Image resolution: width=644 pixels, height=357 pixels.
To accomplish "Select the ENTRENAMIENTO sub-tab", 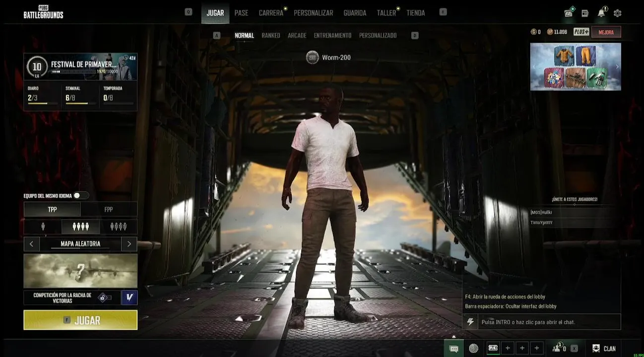I will tap(332, 35).
